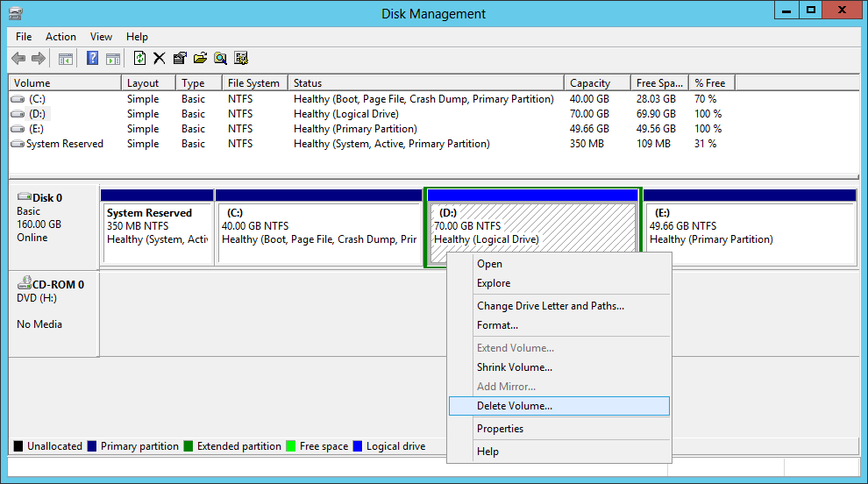Screen dimensions: 868x484
Task: Click the drive icon beside (C:) in volume list
Action: point(18,99)
